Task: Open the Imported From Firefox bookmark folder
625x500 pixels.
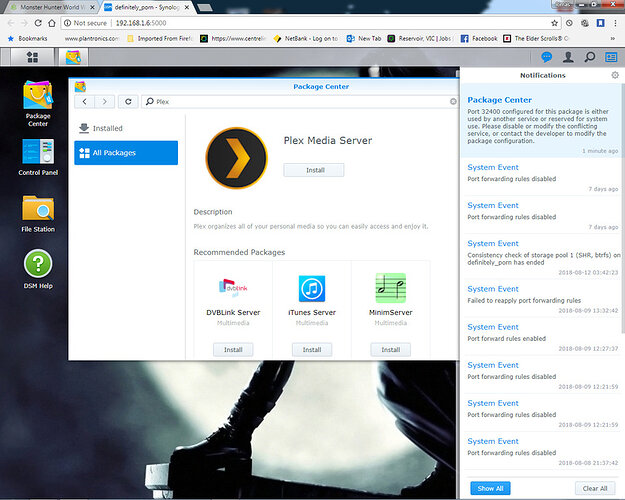Action: pyautogui.click(x=160, y=39)
